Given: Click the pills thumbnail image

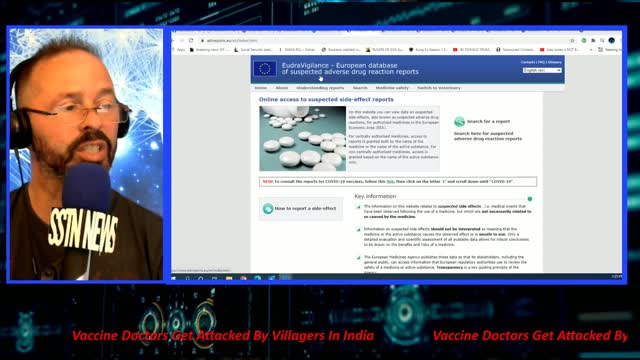Looking at the screenshot, I should tap(302, 138).
